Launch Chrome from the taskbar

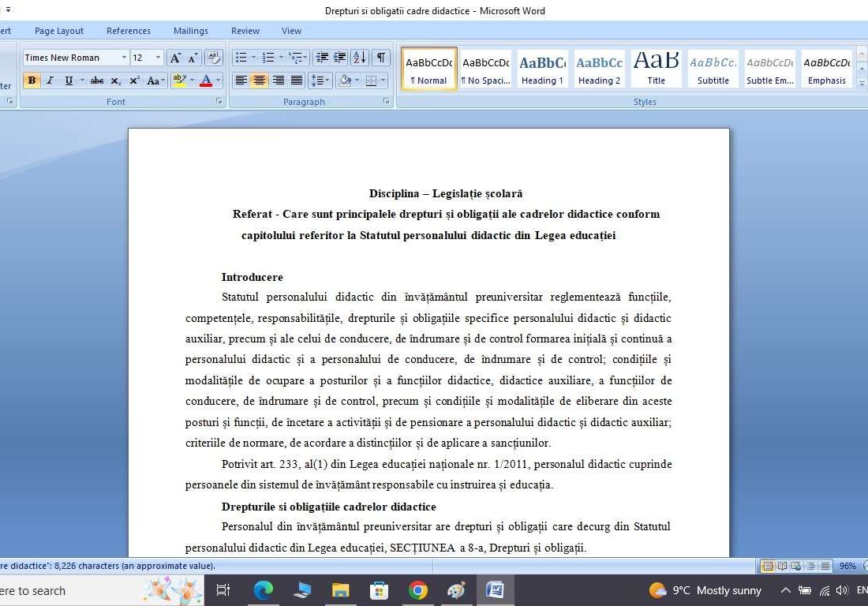pos(417,590)
